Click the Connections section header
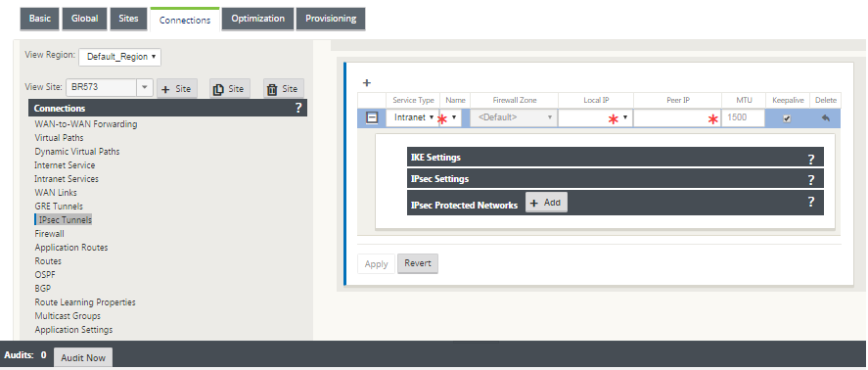This screenshot has width=868, height=370. (x=167, y=108)
